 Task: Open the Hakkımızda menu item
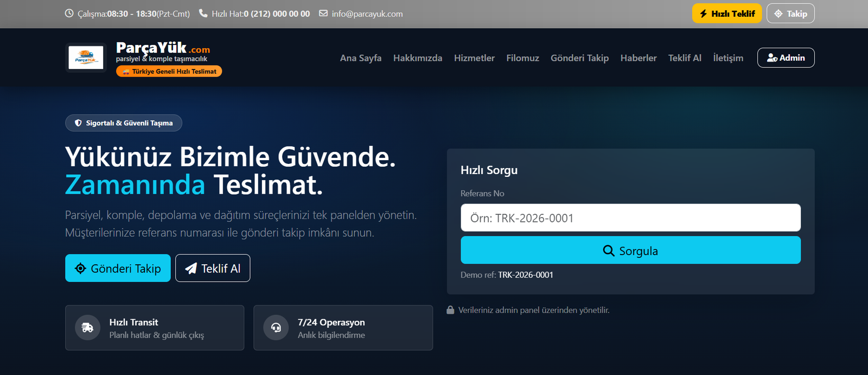[417, 58]
